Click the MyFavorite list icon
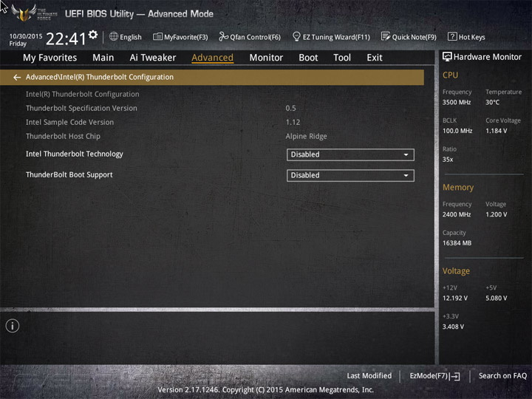This screenshot has height=399, width=532. click(x=158, y=37)
